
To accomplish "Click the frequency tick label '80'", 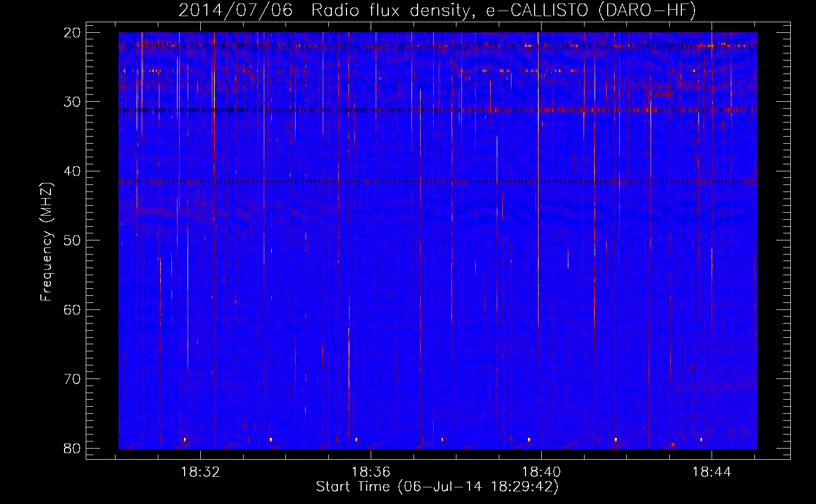I will 73,448.
